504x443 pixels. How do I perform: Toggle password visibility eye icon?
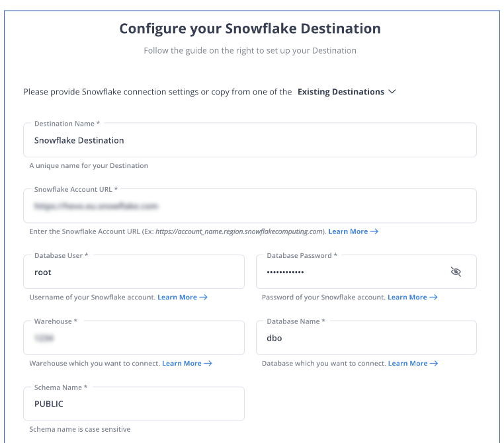[x=456, y=272]
